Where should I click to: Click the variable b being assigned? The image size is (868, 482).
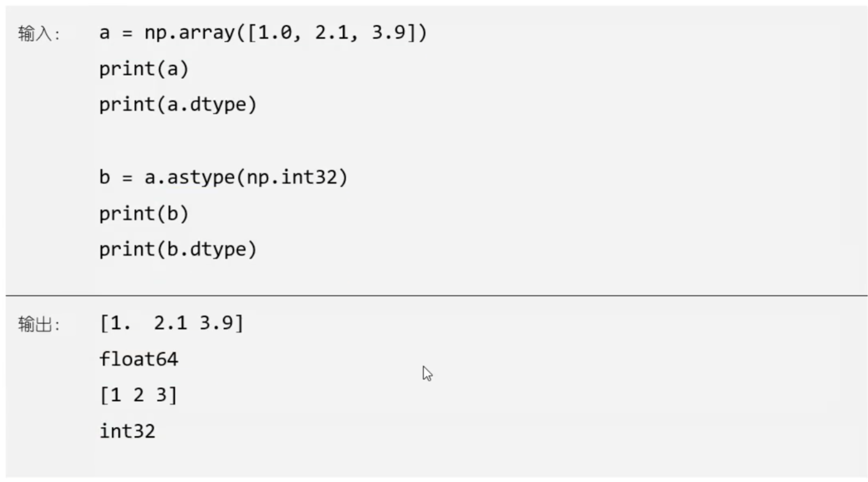click(105, 177)
